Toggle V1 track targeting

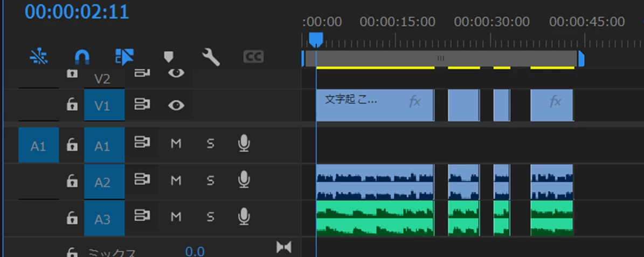click(x=105, y=105)
